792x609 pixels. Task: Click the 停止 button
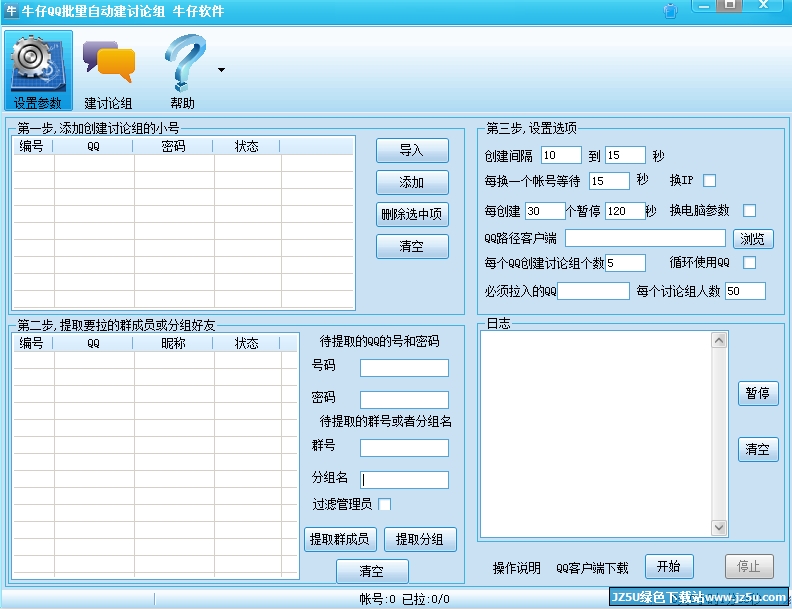[x=750, y=567]
